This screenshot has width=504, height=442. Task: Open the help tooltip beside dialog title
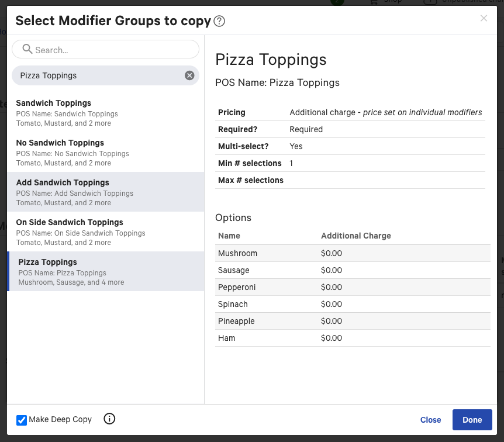(x=219, y=20)
